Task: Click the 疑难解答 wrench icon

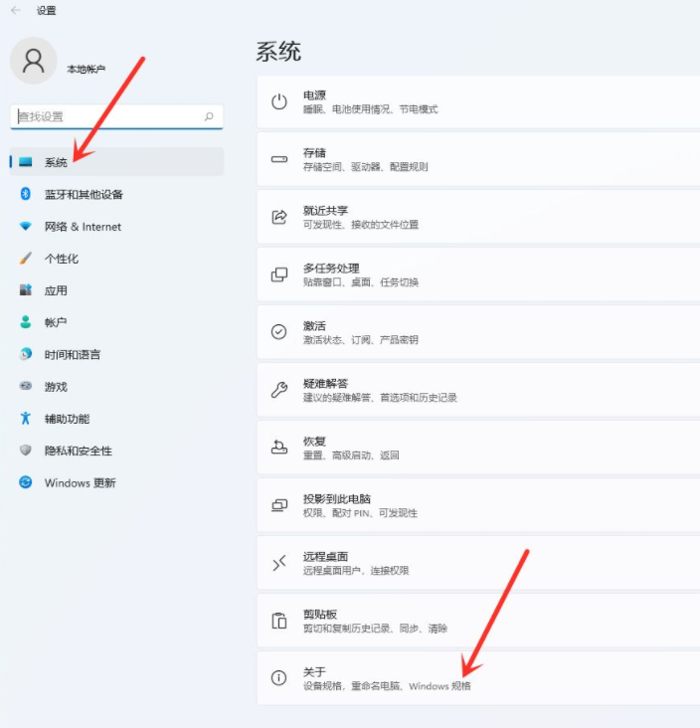Action: pyautogui.click(x=279, y=390)
